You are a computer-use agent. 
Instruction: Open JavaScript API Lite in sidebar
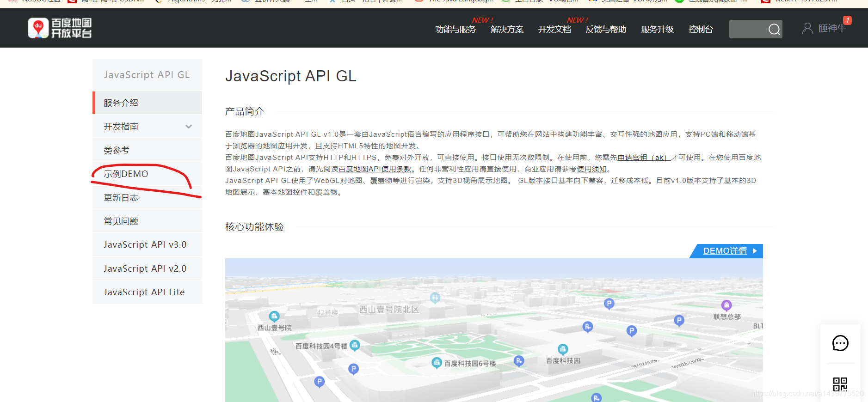147,292
